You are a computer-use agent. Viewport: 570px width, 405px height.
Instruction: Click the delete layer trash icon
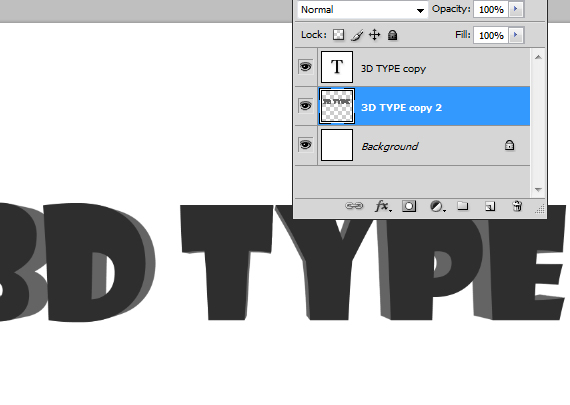[517, 206]
